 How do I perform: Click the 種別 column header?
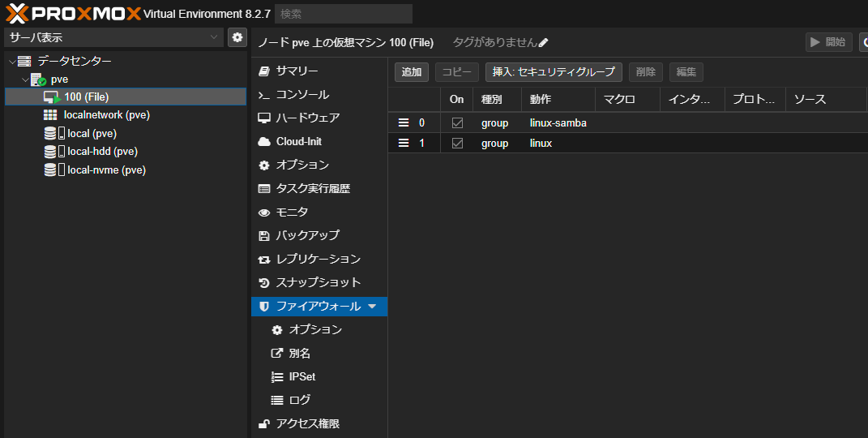(497, 100)
